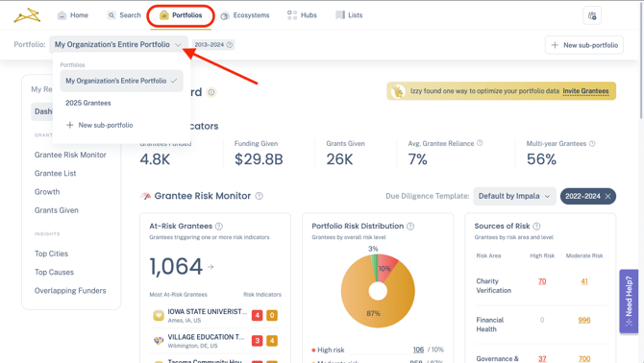Click the Multi-year Grantees help icon
The width and height of the screenshot is (644, 363).
592,143
